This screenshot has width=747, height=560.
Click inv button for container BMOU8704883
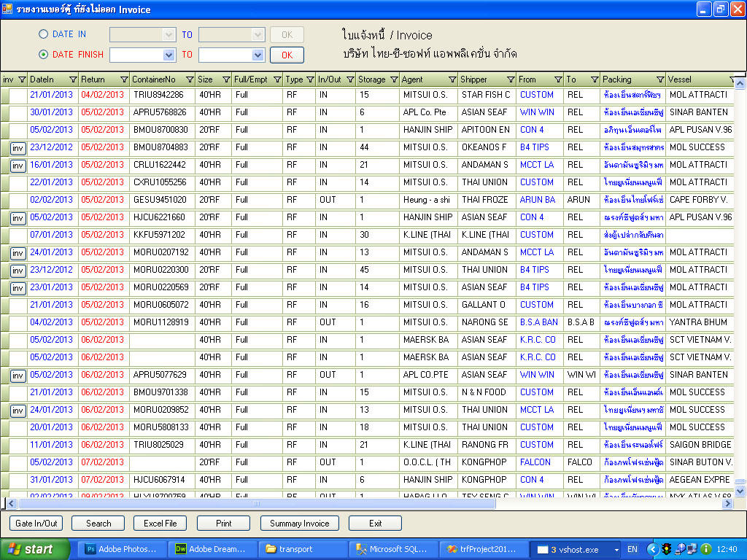point(18,147)
